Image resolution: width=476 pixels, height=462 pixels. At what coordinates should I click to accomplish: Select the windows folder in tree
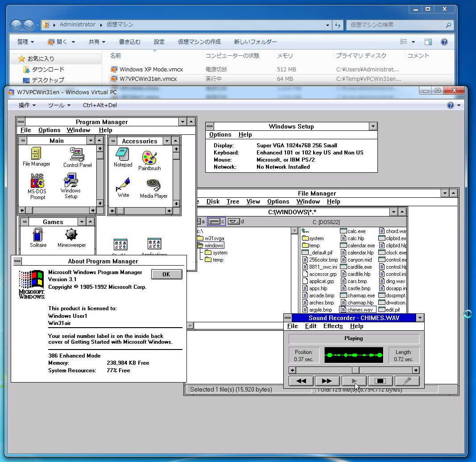click(x=211, y=246)
